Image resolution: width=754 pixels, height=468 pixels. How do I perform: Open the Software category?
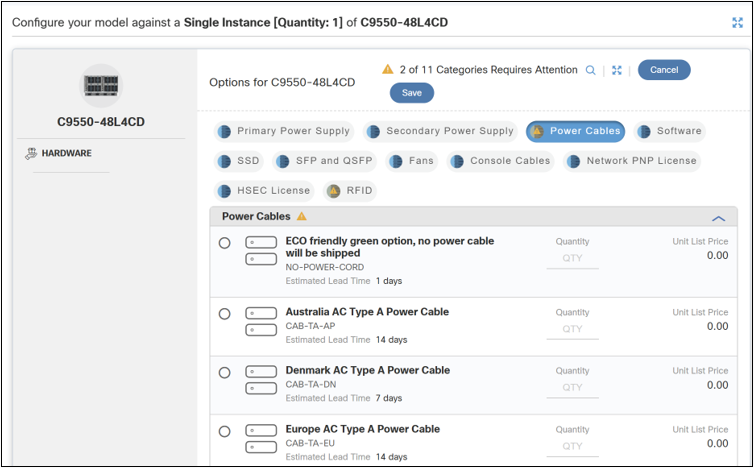[x=670, y=131]
